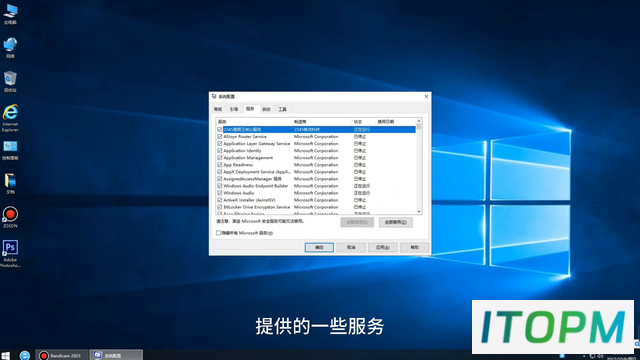Confirm with the OK (确定) button

319,247
